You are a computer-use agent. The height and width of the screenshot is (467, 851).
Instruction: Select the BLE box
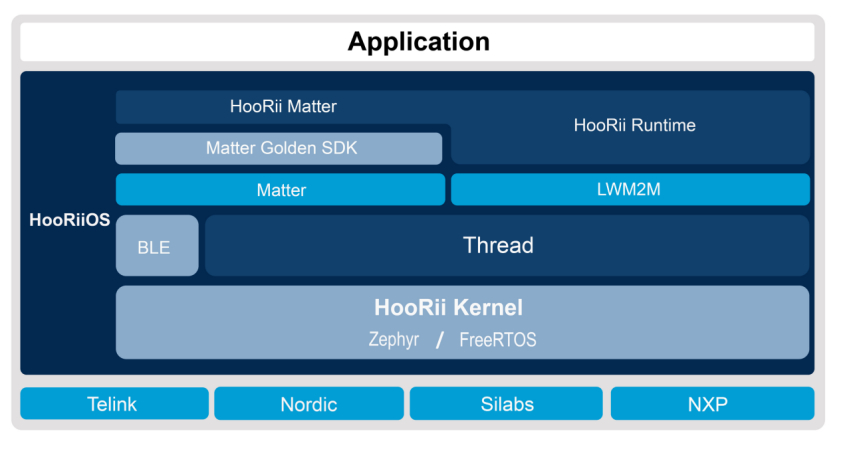[156, 246]
